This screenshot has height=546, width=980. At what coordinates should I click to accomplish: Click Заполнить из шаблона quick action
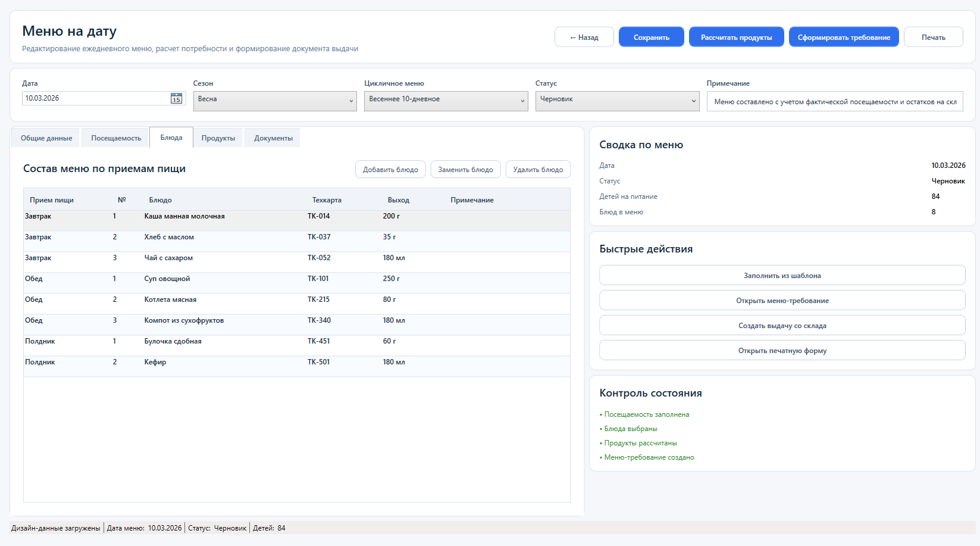[782, 276]
